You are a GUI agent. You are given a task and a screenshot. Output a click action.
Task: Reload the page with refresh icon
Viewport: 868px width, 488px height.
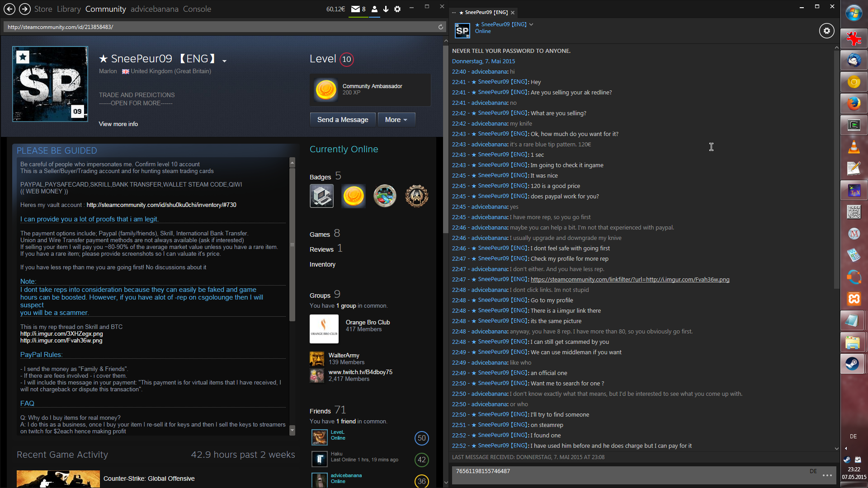click(x=440, y=27)
